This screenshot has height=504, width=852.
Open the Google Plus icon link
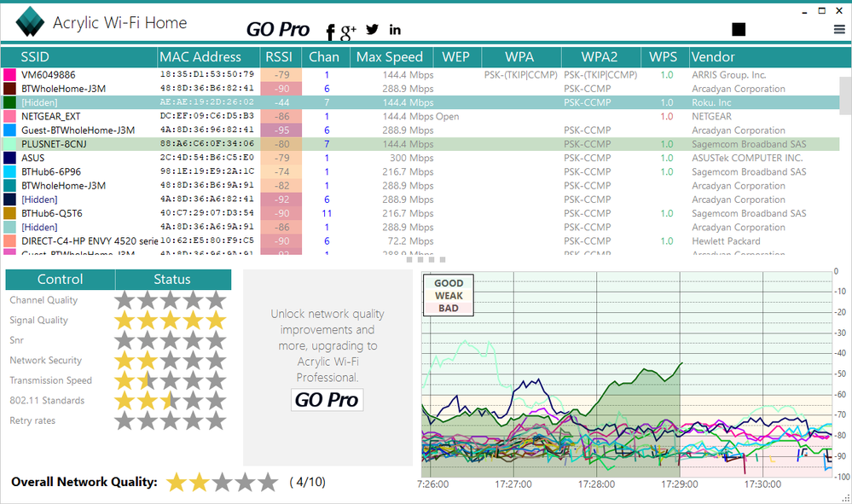[x=348, y=32]
